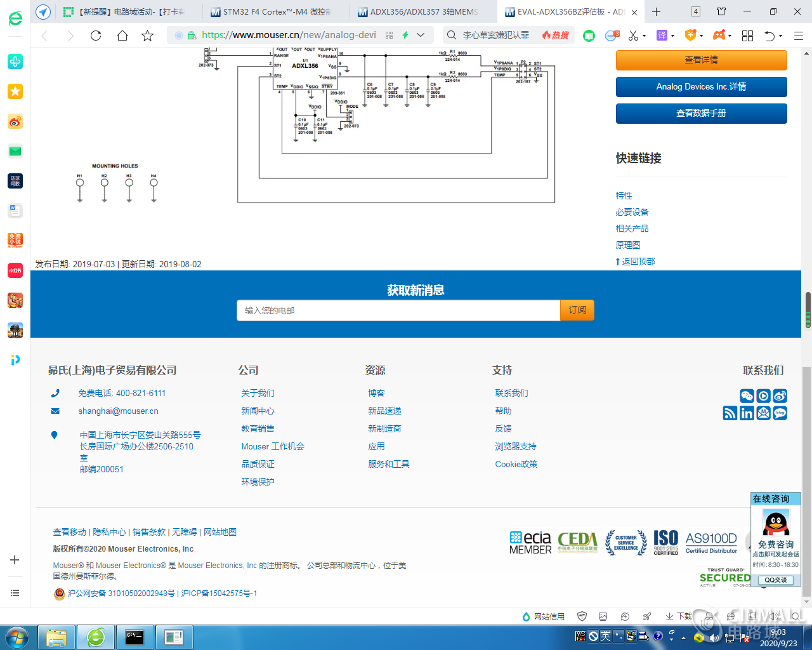Open File Explorer from taskbar
Image resolution: width=812 pixels, height=650 pixels.
pos(56,637)
